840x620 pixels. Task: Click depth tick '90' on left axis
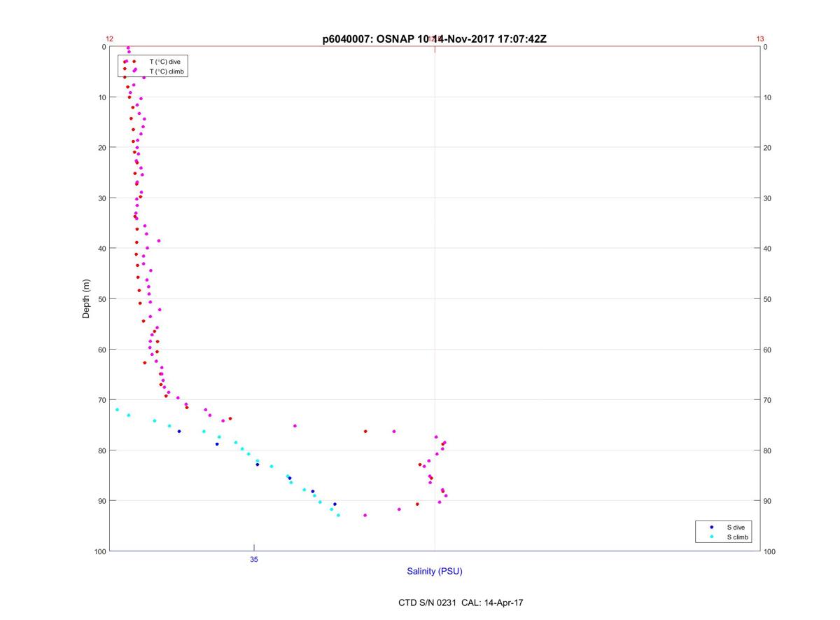101,501
